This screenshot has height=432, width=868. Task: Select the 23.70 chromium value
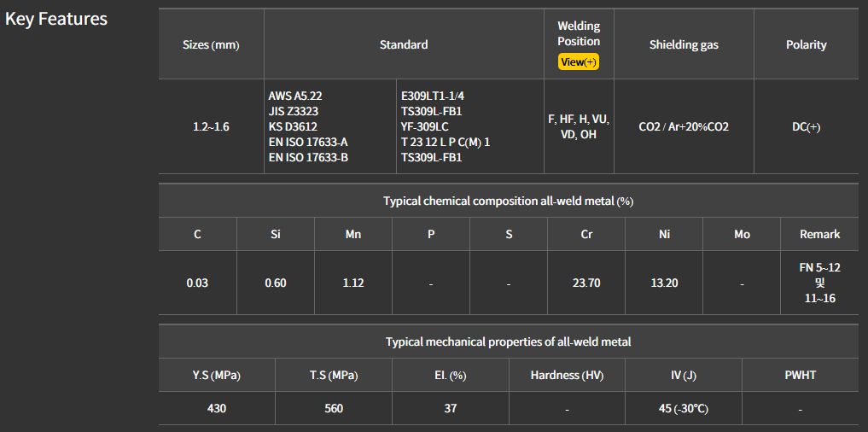point(586,283)
